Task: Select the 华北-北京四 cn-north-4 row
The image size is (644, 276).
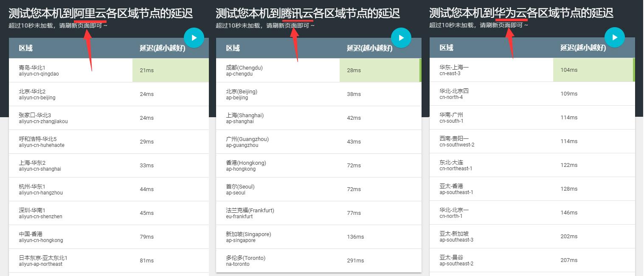Action: click(x=532, y=94)
